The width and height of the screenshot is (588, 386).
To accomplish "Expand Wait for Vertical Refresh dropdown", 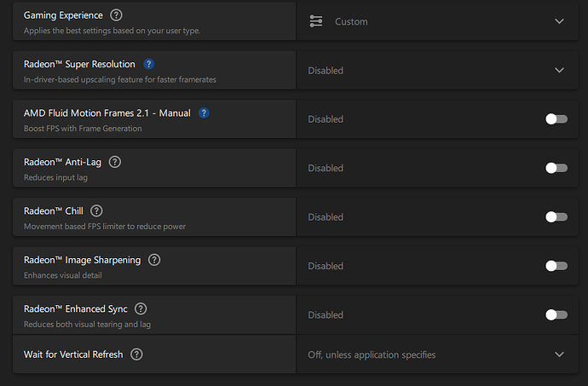I will (559, 354).
